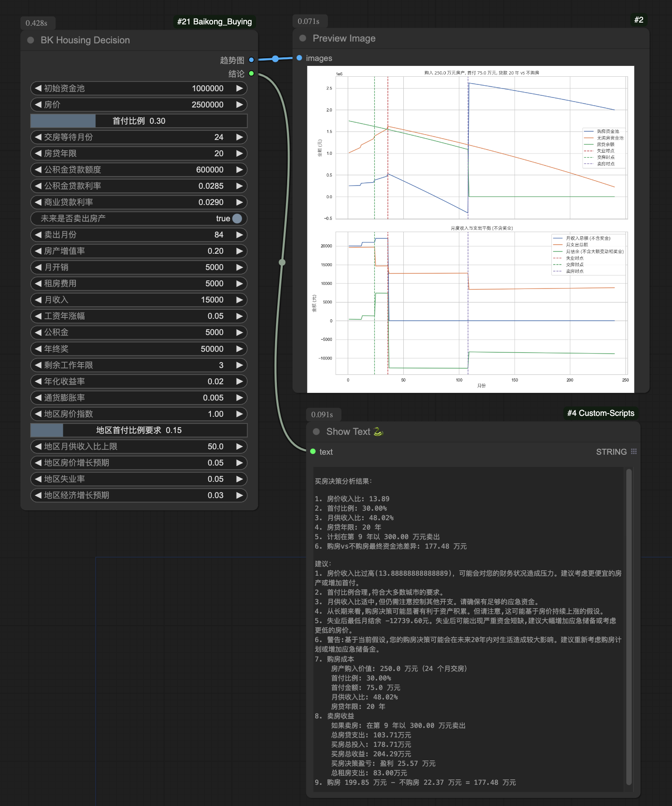
Task: Decrease 公积金 with left arrow
Action: pos(38,332)
